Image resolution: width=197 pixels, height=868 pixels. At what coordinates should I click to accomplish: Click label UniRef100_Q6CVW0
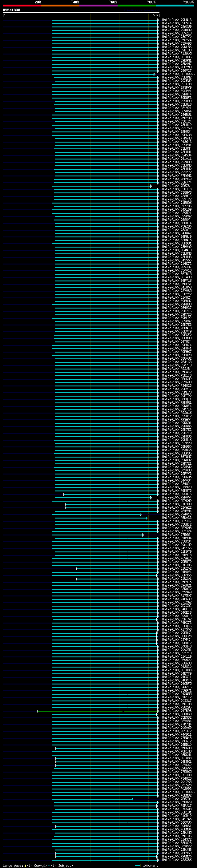pos(177,822)
